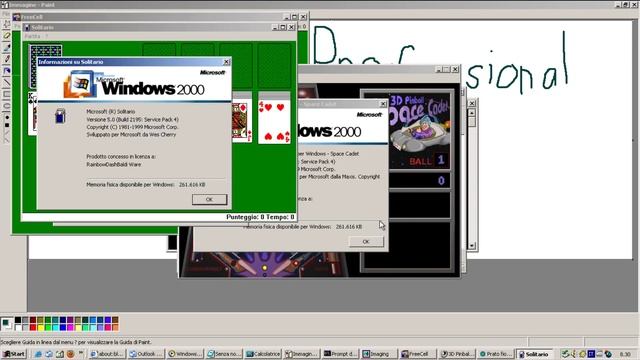This screenshot has height=360, width=640.
Task: Click OK in the Space Cadet about dialog
Action: coord(366,241)
